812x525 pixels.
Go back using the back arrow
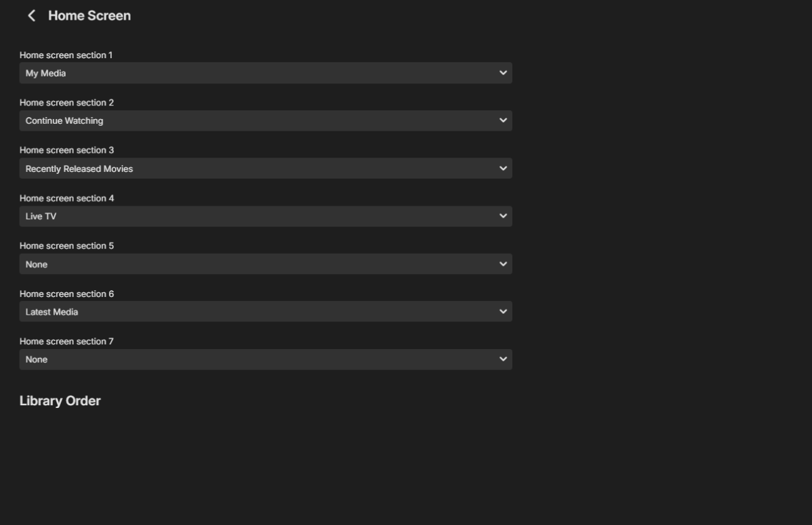[x=31, y=16]
